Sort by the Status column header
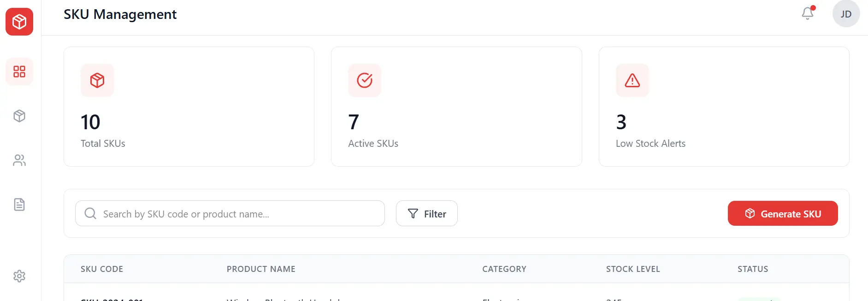This screenshot has width=868, height=301. [x=753, y=269]
